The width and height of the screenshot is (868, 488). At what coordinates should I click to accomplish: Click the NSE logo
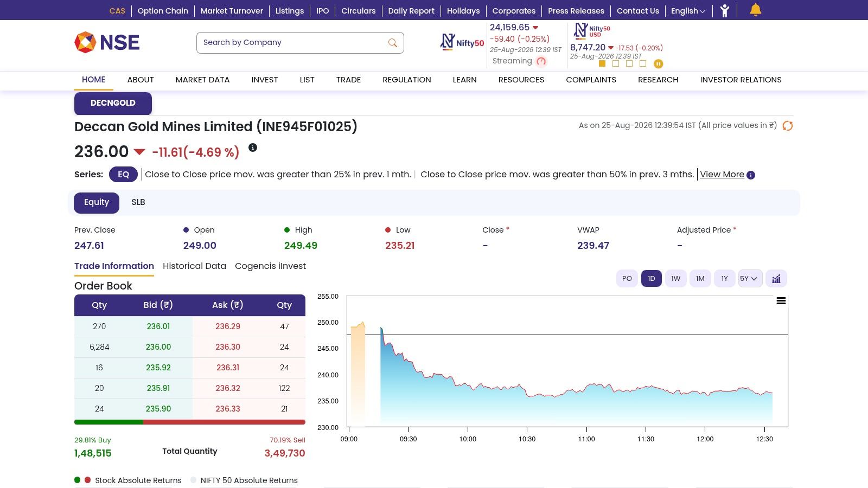(107, 42)
